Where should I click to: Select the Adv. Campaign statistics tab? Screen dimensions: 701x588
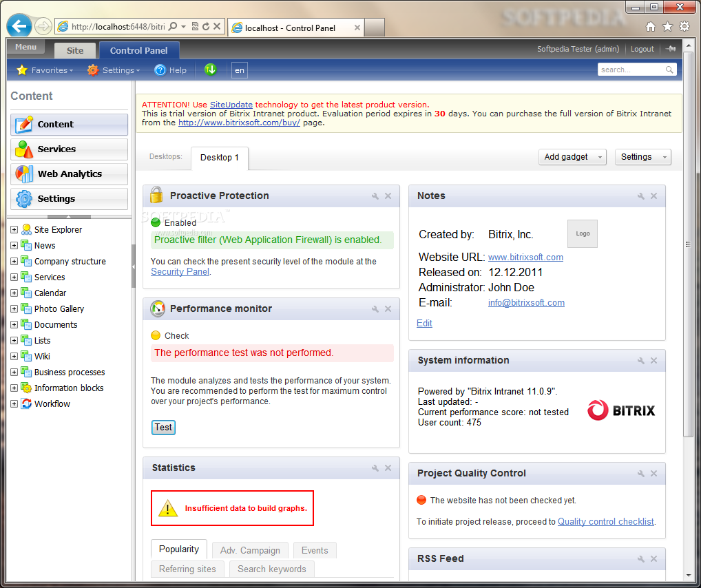tap(250, 550)
